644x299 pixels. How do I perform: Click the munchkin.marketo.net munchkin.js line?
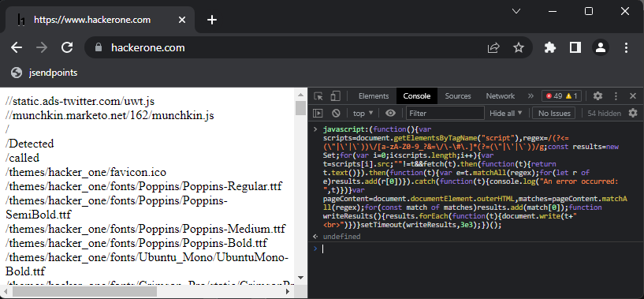coord(110,115)
